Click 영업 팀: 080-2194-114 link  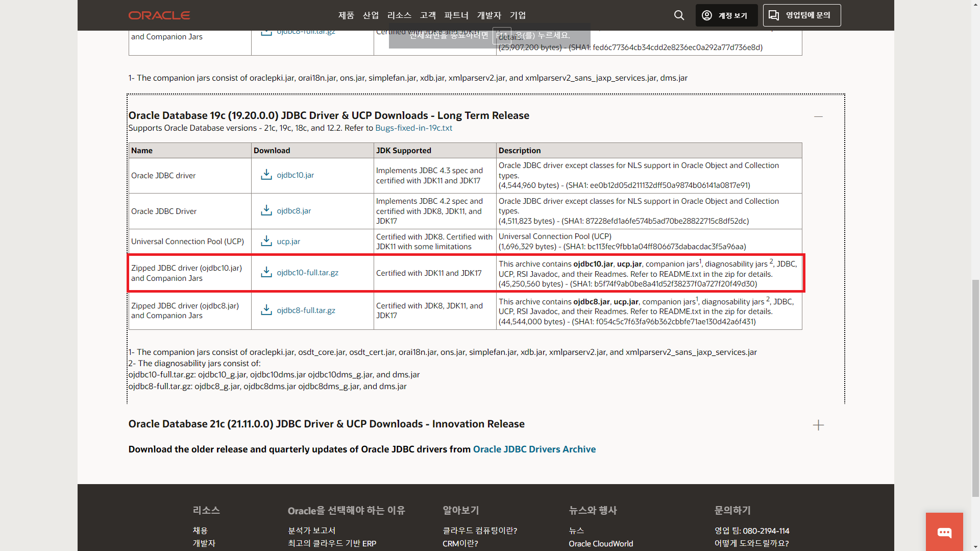[752, 531]
